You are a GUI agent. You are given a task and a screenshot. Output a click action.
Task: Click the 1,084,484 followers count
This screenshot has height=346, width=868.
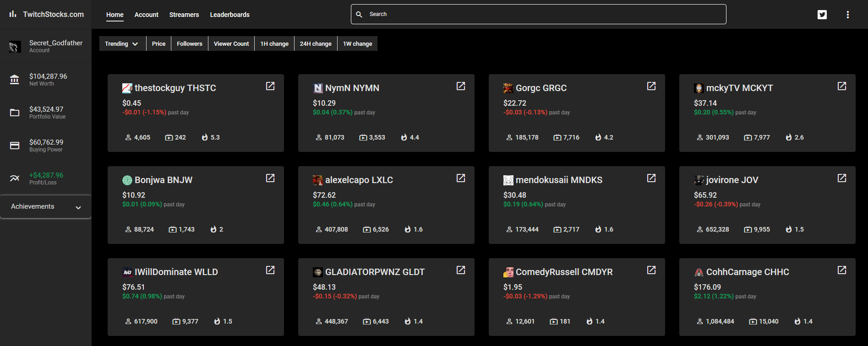(x=720, y=321)
